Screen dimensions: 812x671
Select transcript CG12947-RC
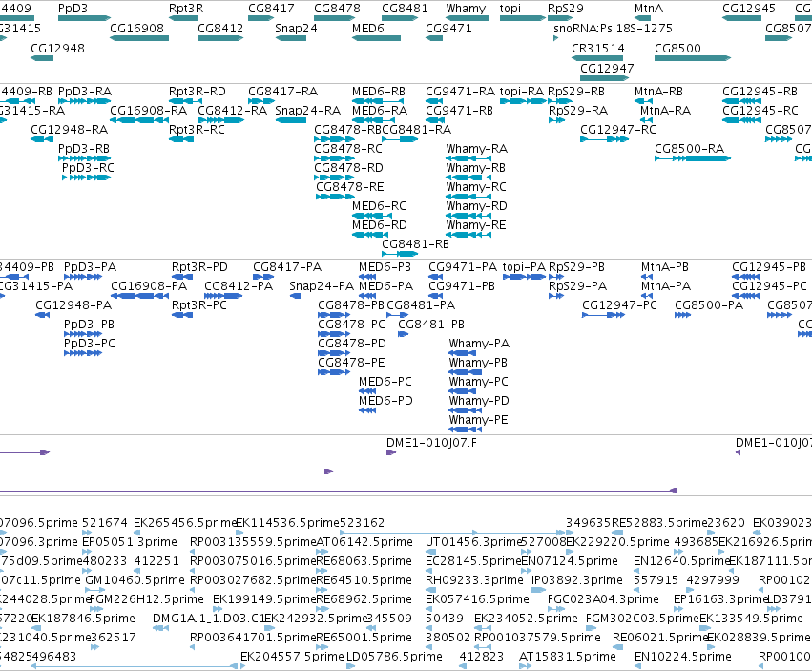[x=604, y=139]
